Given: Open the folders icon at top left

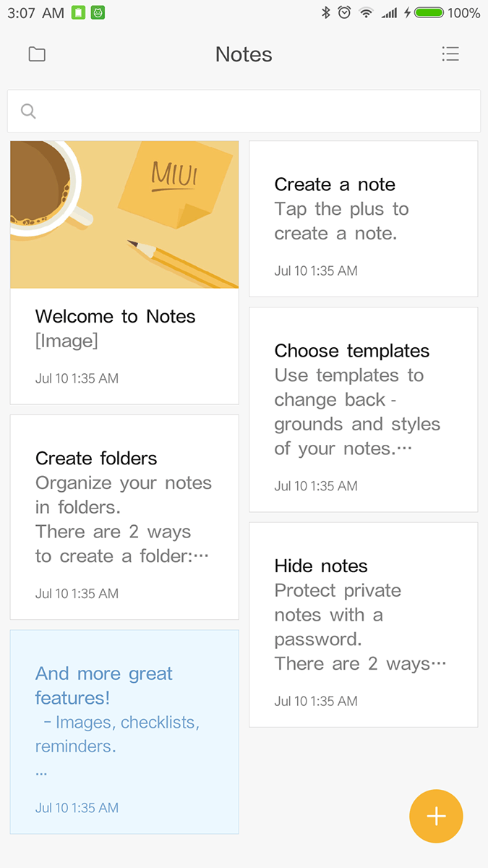Looking at the screenshot, I should (x=37, y=54).
